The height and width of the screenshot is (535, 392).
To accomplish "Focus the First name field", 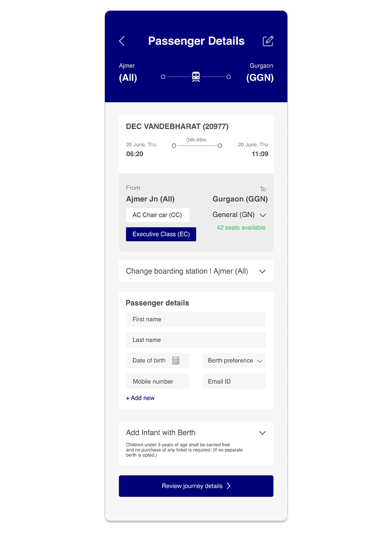I will pyautogui.click(x=196, y=319).
